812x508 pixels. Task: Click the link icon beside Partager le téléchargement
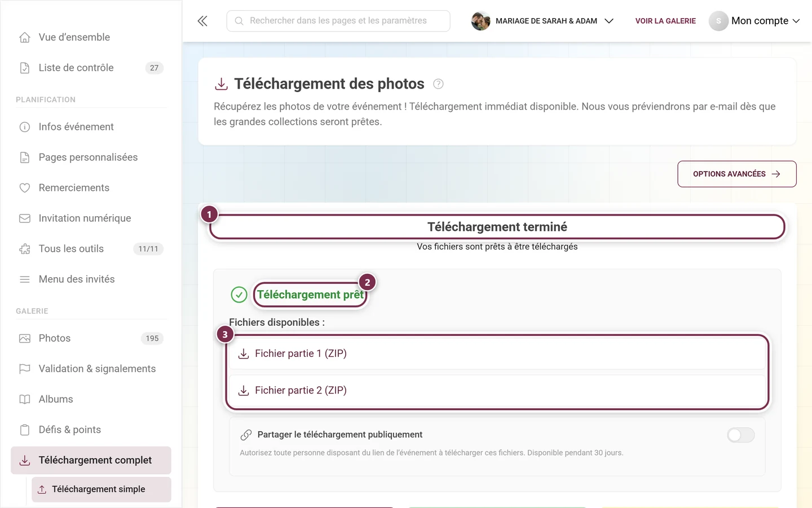click(246, 435)
